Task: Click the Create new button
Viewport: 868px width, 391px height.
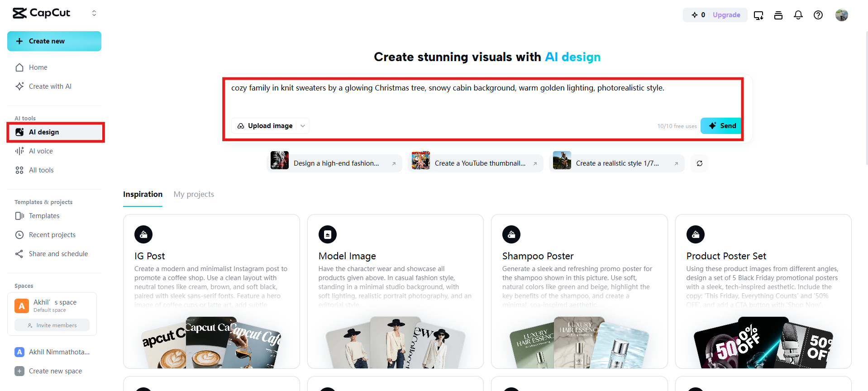Action: pos(54,41)
